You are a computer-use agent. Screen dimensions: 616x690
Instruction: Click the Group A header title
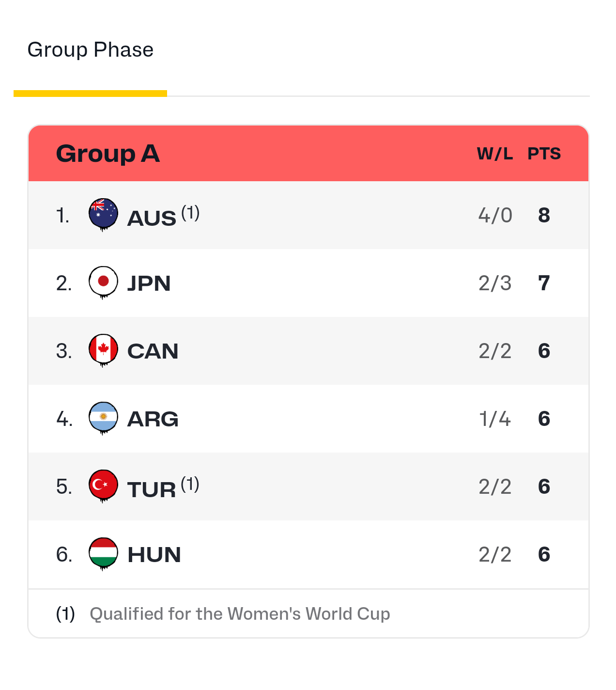(108, 154)
